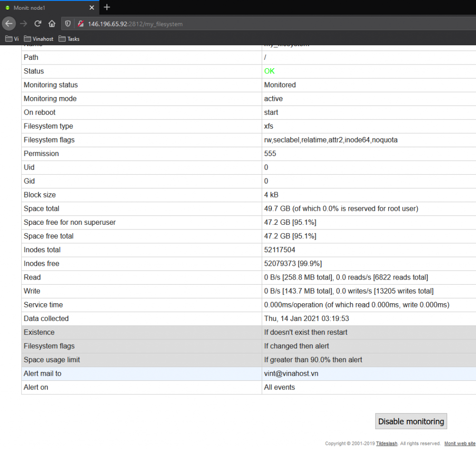Follow the Monit web site link

[460, 443]
